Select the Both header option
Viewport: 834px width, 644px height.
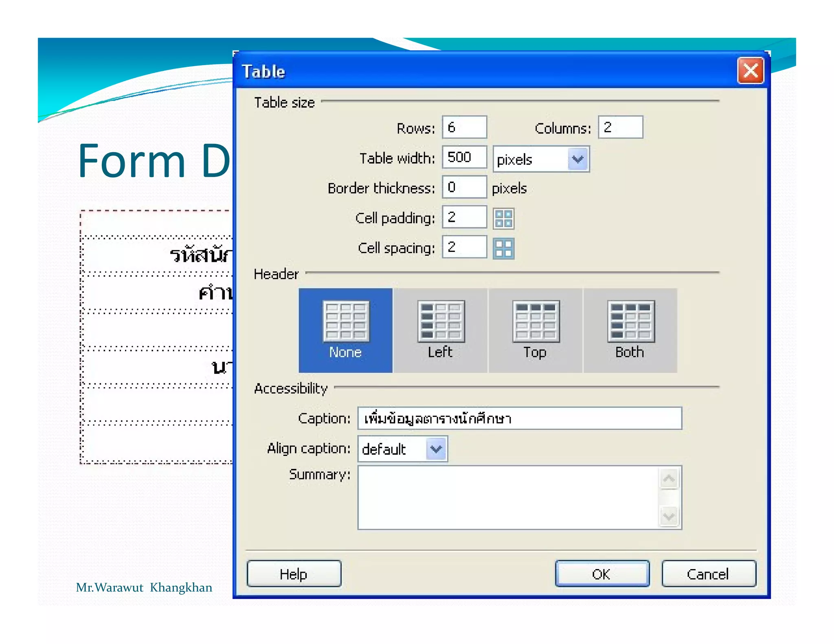(630, 331)
